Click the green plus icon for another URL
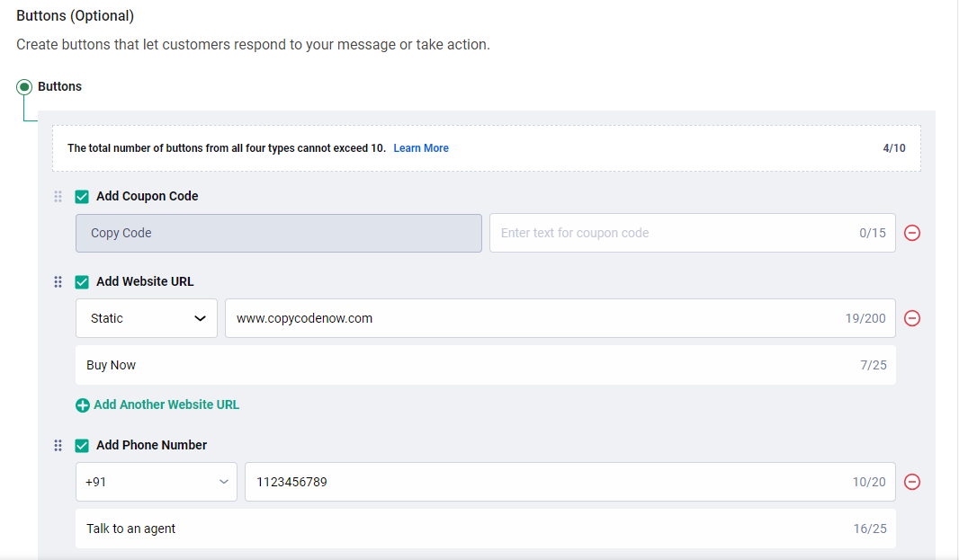The image size is (959, 560). pos(82,404)
